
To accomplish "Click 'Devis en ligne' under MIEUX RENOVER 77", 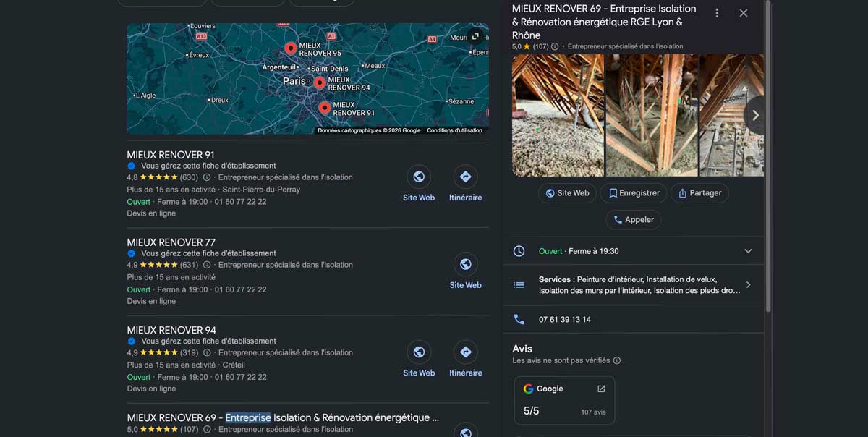I will (151, 301).
